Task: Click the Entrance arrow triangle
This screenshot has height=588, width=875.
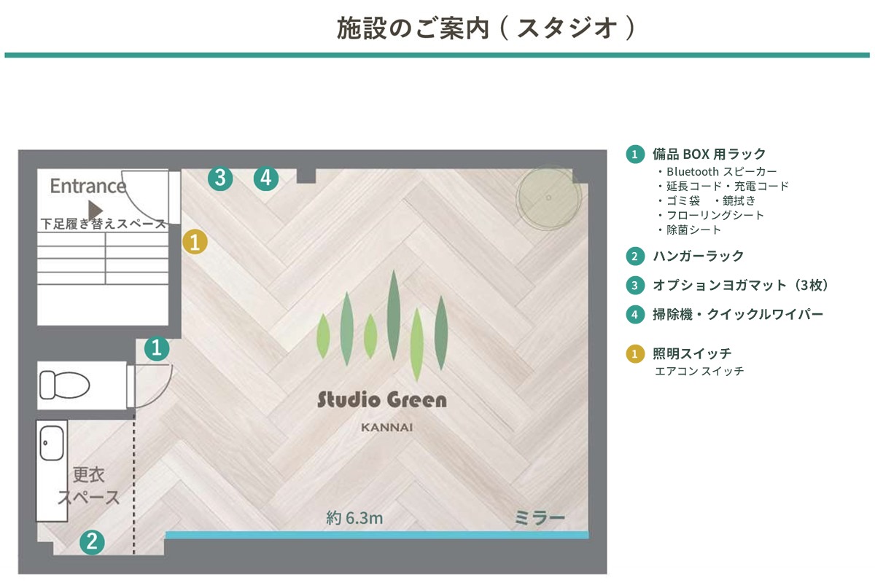Action: click(x=96, y=210)
